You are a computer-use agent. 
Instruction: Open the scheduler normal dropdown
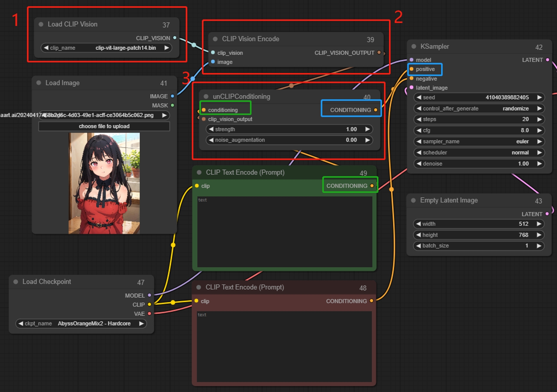[x=479, y=152]
